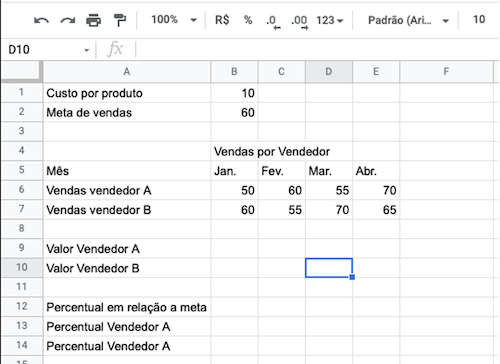500x364 pixels.
Task: Open the 123 more formats dropdown
Action: point(329,20)
